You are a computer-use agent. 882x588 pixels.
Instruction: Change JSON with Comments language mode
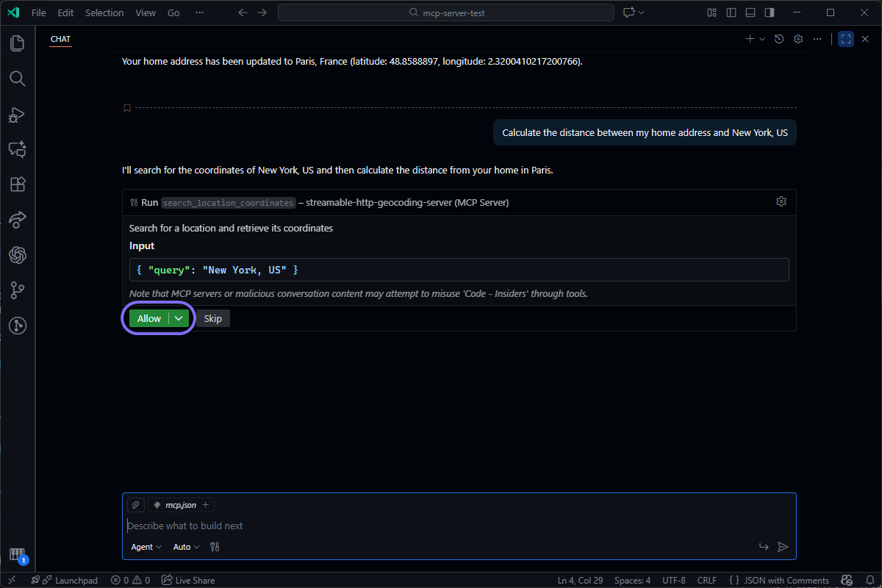[785, 580]
